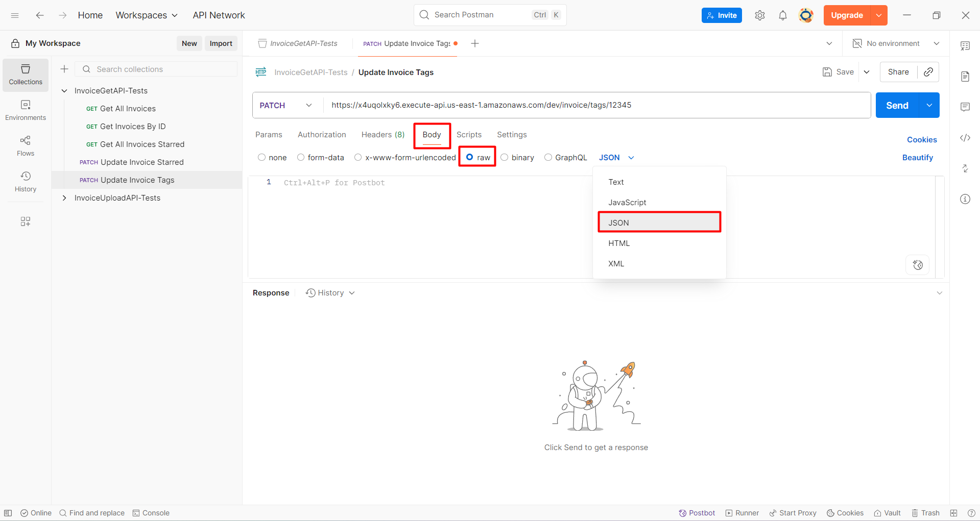Screen dimensions: 980x521
Task: Open Postman settings gear
Action: 759,15
